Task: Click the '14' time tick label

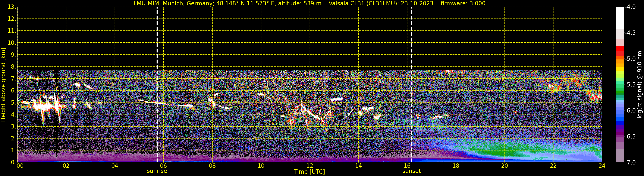Action: [358, 166]
